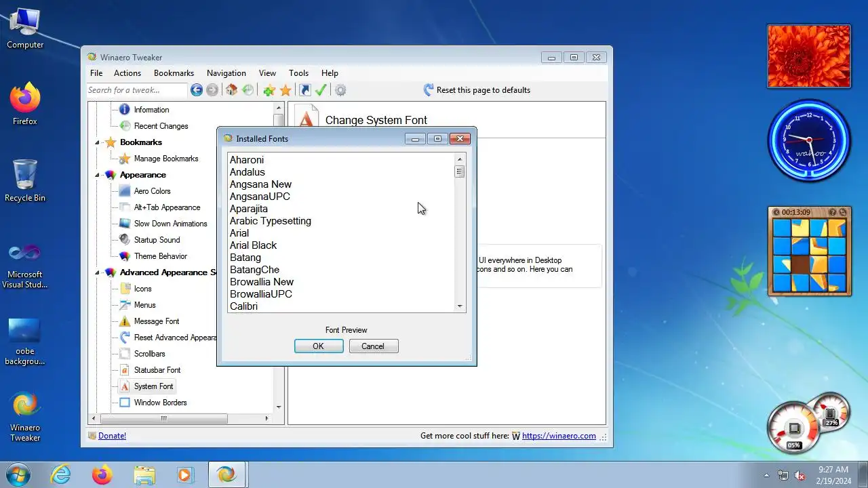This screenshot has width=868, height=488.
Task: Open the Recycle Bin desktop icon
Action: 25,181
